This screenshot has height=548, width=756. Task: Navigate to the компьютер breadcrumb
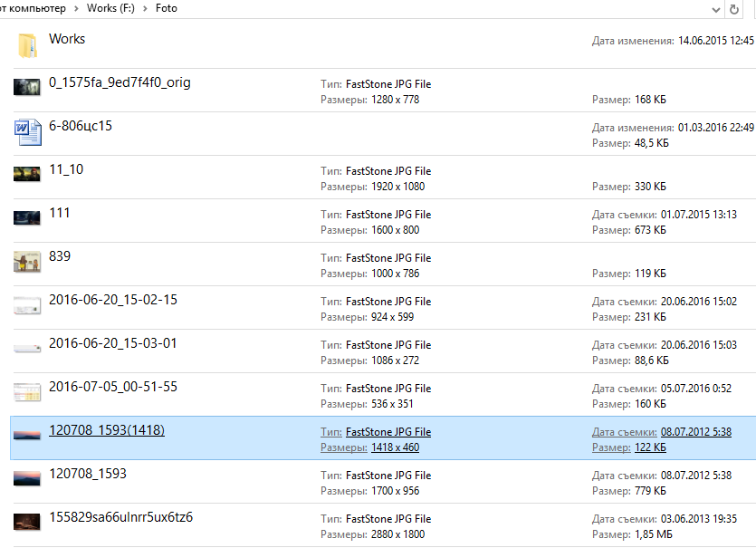[x=34, y=8]
